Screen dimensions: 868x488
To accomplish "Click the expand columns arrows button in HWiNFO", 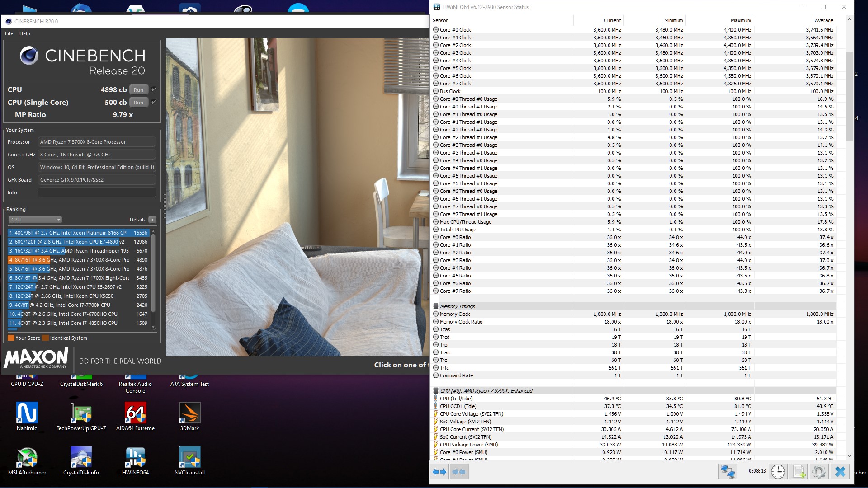I will [x=439, y=472].
